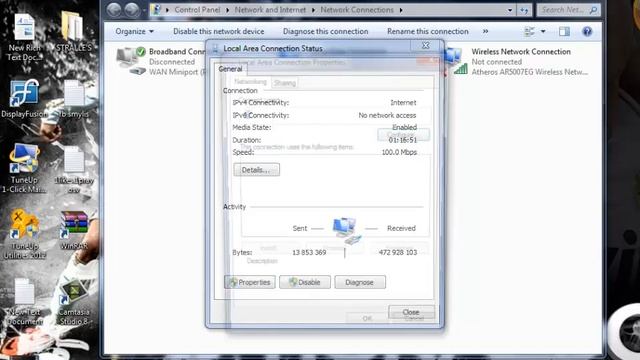Click the Search Network Connections field
Viewport: 640px width, 360px height.
click(x=569, y=10)
